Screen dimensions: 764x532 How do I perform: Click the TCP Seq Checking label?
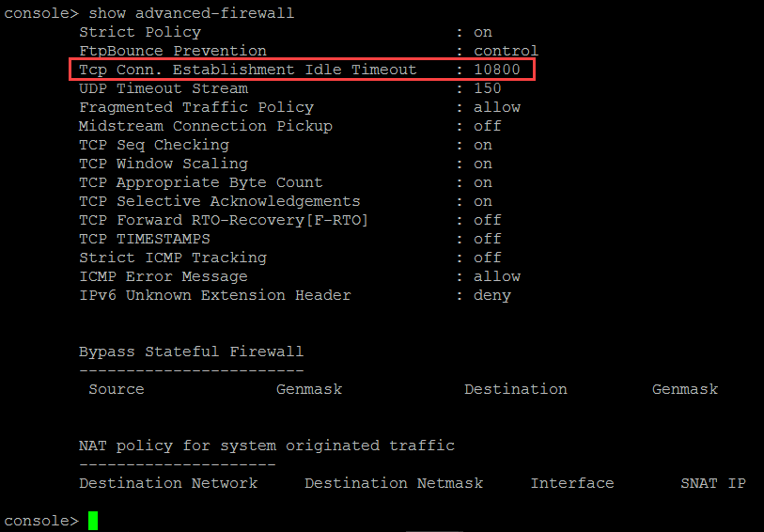[154, 145]
